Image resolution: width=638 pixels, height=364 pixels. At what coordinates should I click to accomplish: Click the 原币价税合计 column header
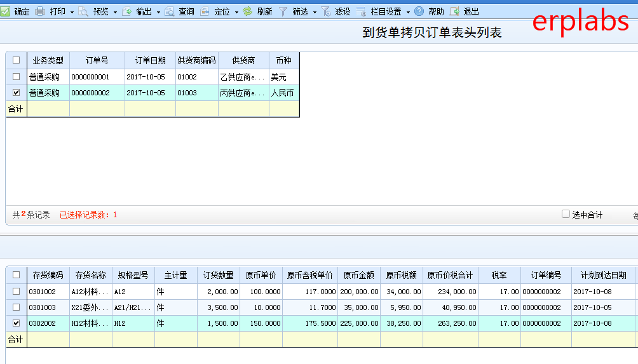pos(451,275)
